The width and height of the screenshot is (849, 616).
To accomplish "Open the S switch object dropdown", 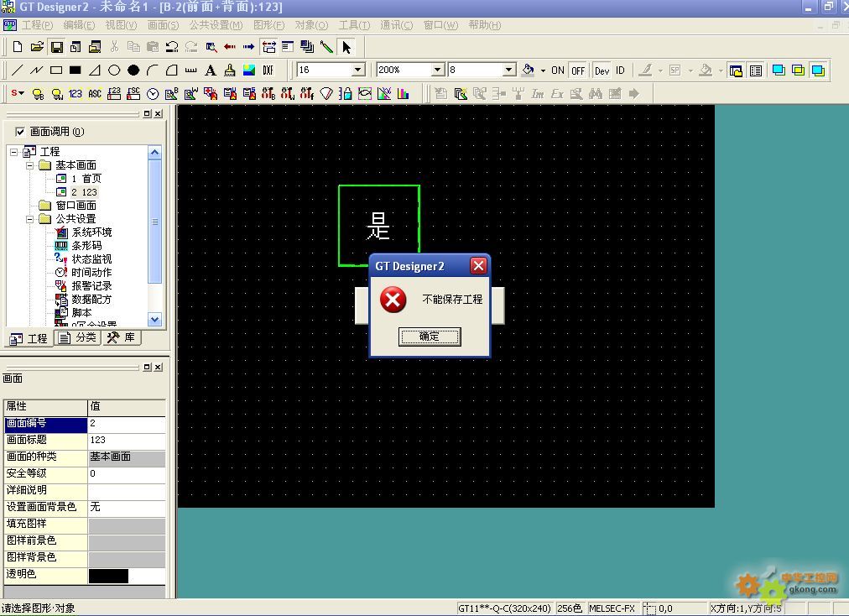I will pyautogui.click(x=18, y=94).
